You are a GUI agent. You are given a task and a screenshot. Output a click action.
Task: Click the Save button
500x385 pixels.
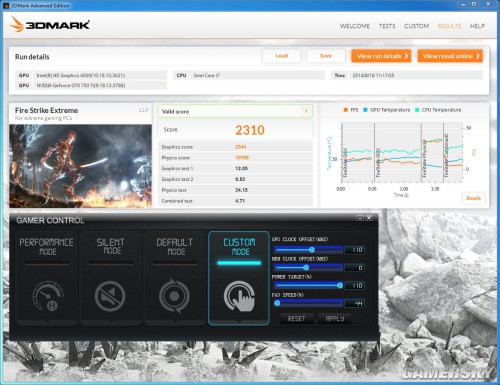[x=326, y=56]
